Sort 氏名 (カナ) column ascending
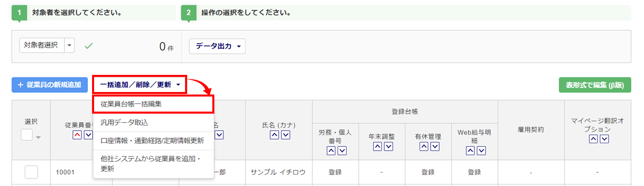Viewport: 644px width, 186px height. (x=274, y=135)
